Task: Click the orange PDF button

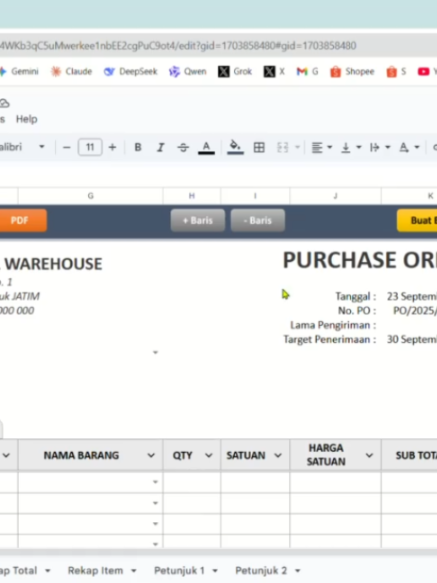Action: (23, 220)
